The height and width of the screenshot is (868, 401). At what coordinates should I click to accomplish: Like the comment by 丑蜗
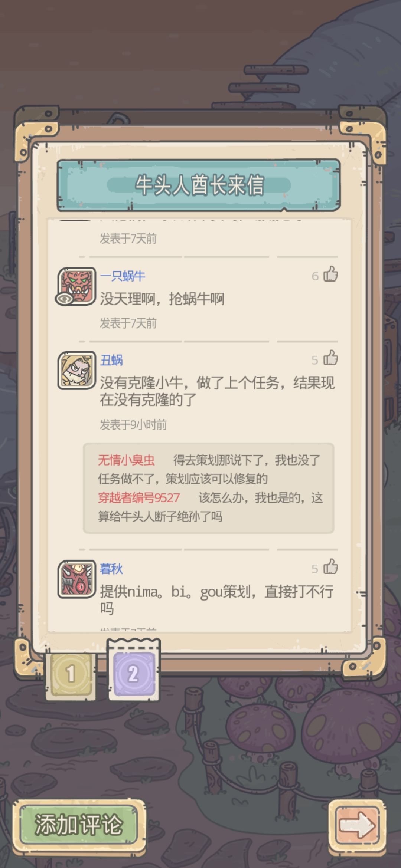coord(330,359)
